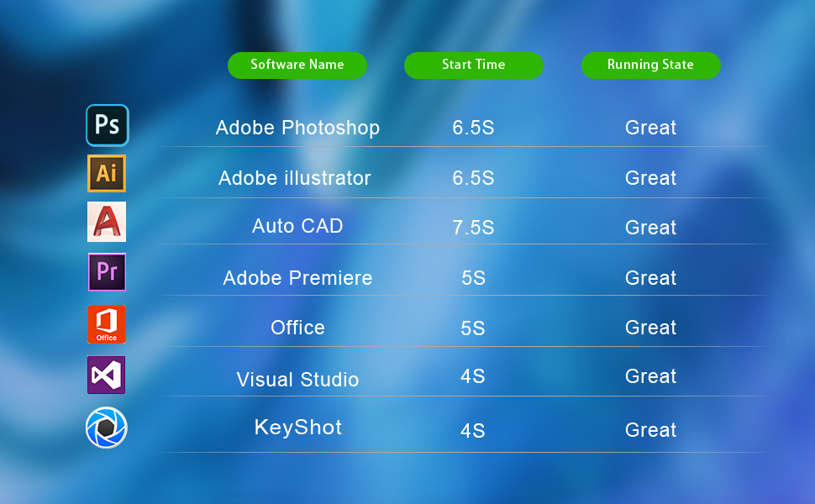This screenshot has width=815, height=504.
Task: Click the 4S time for KeyShot
Action: pos(473,431)
